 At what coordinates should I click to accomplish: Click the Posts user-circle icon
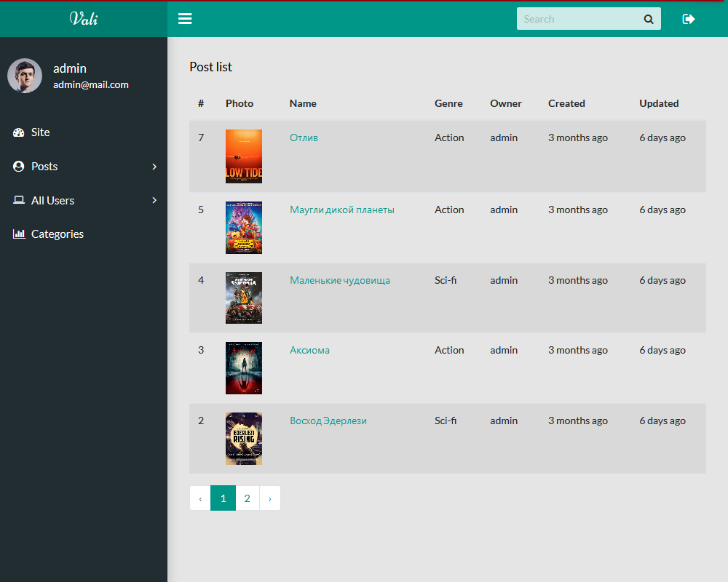(x=19, y=167)
